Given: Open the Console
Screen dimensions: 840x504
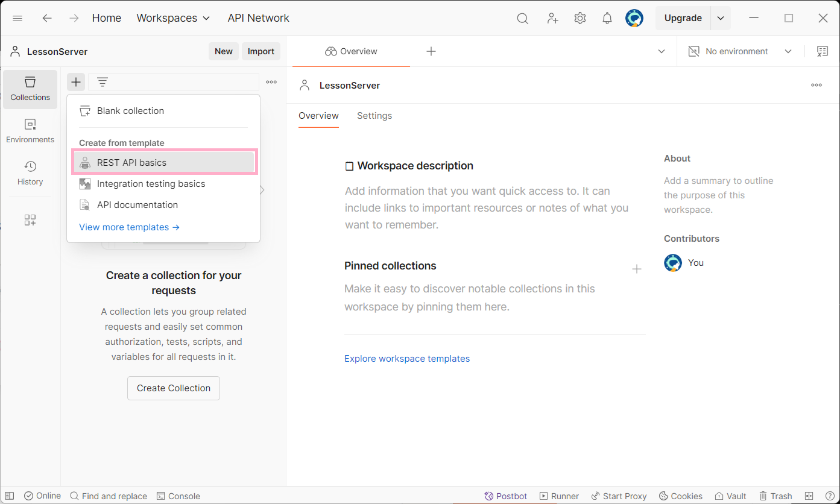Looking at the screenshot, I should 178,496.
